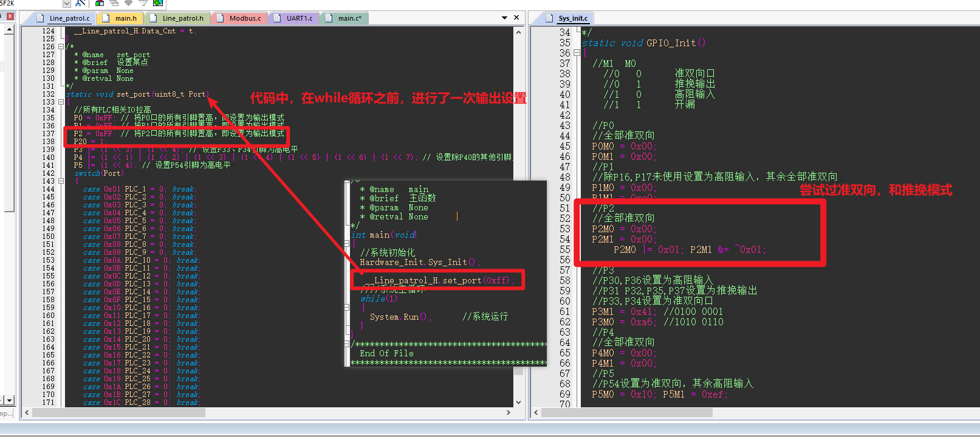Switch to the main.c* tab
980x442 pixels.
click(x=344, y=18)
